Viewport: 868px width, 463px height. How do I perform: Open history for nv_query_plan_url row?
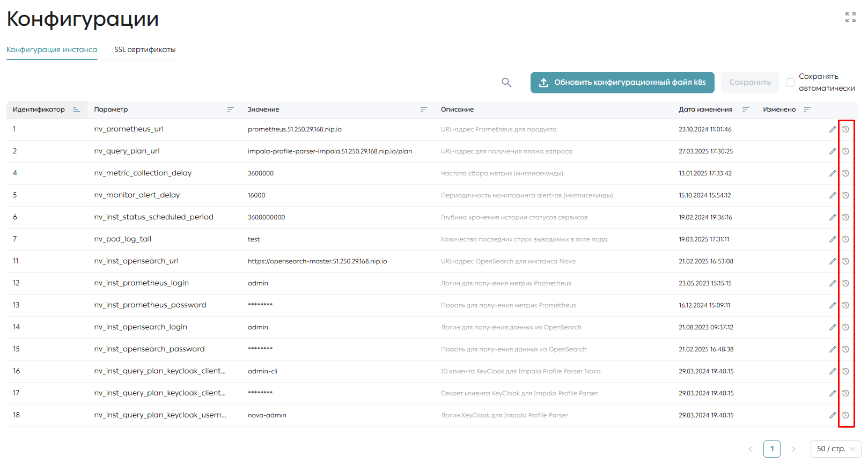coord(845,151)
